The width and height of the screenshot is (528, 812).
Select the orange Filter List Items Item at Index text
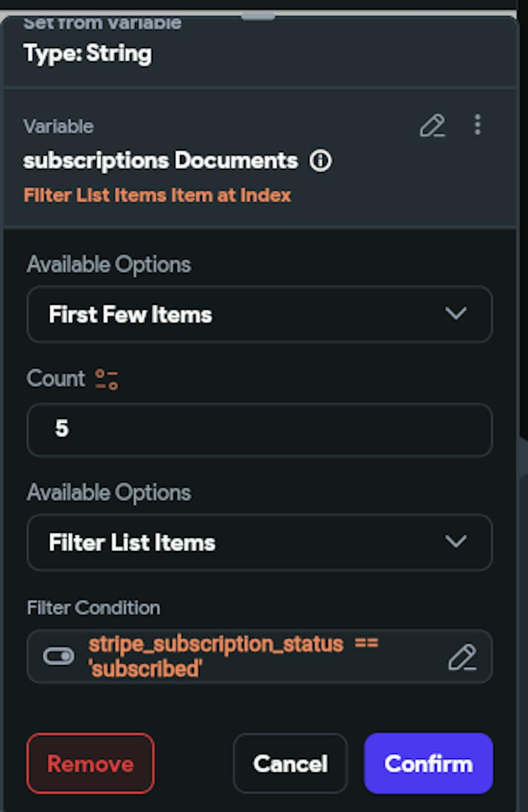157,195
